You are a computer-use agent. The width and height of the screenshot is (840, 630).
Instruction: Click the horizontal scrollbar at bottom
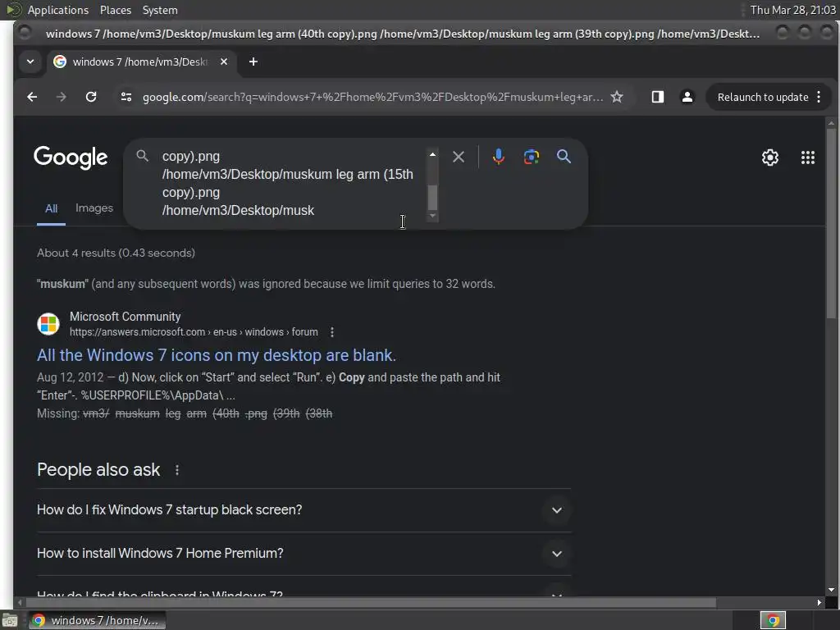pos(370,603)
